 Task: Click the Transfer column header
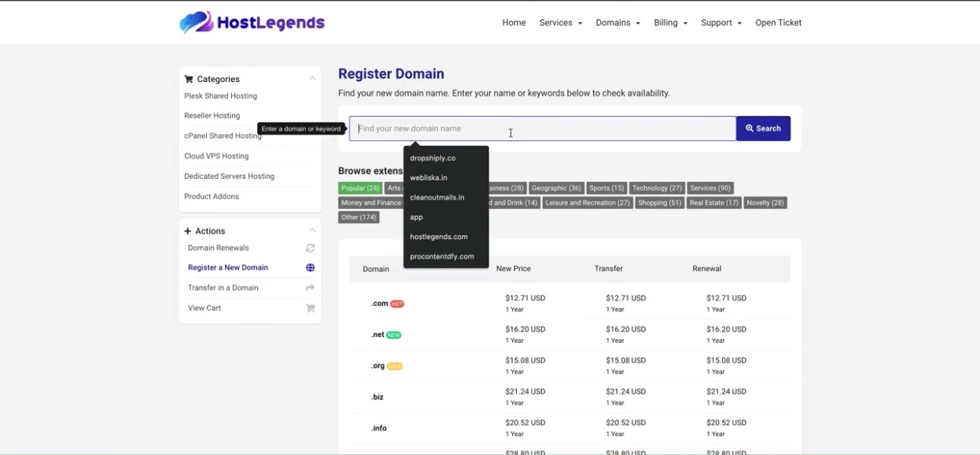(x=608, y=269)
